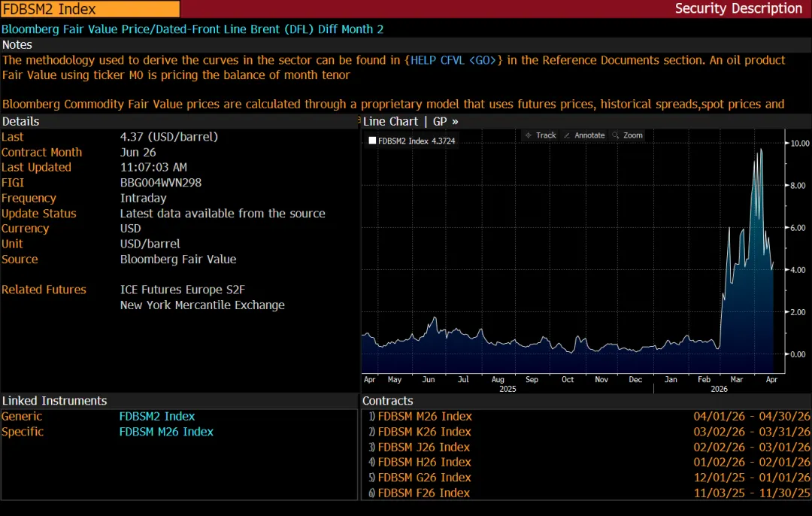Click the Update Status value text

(223, 214)
